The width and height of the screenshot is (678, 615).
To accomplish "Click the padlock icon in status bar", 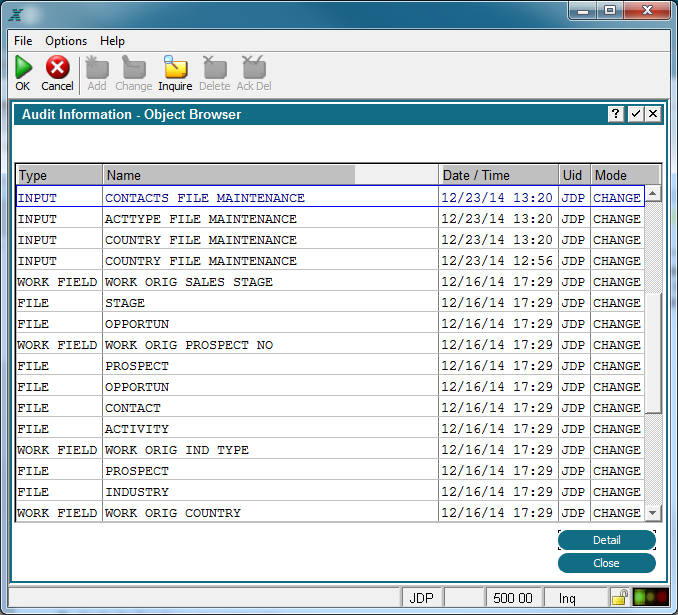I will (x=620, y=598).
